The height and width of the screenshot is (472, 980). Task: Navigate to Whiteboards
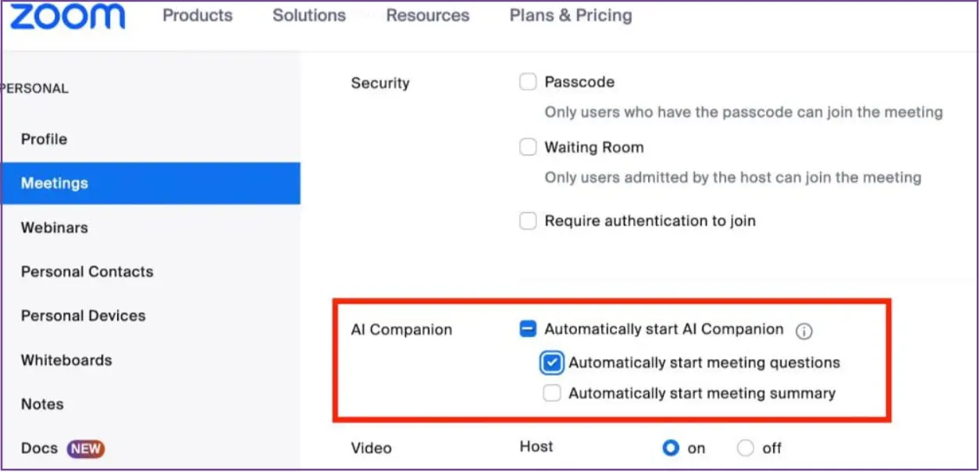click(x=65, y=360)
